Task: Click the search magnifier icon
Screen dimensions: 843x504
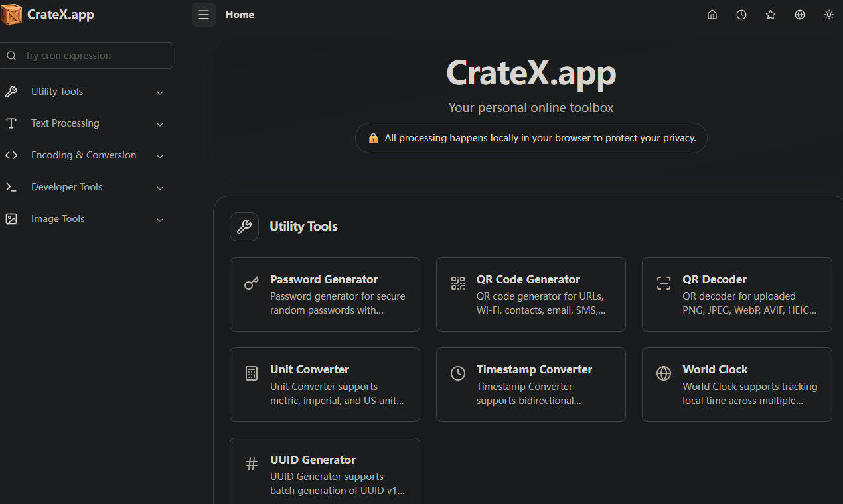Action: pos(11,56)
